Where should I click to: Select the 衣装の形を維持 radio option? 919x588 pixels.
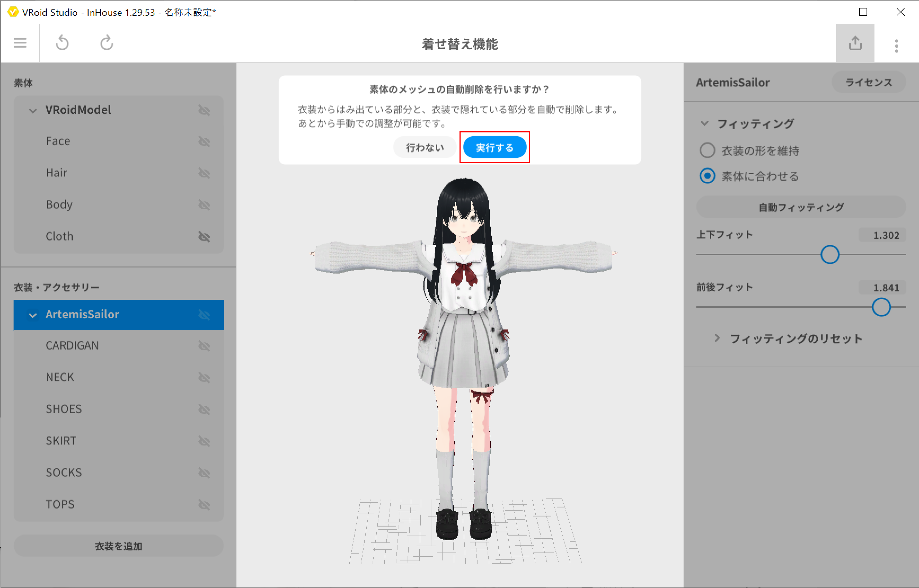coord(707,150)
